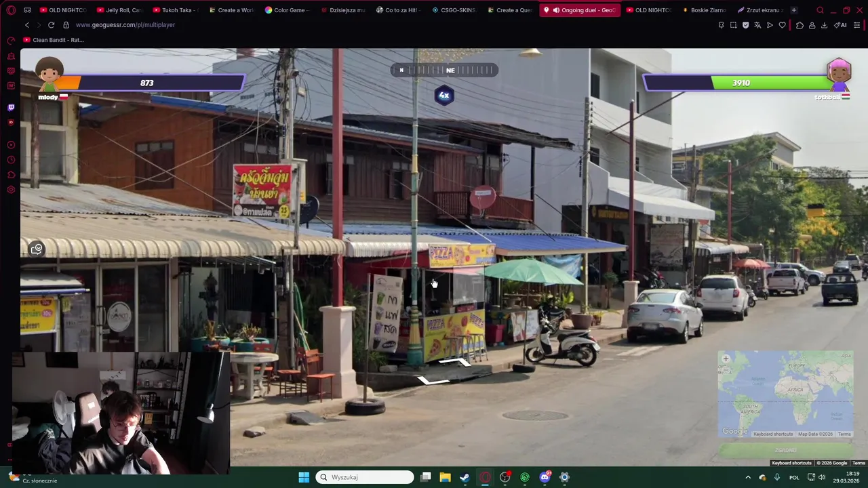Switch to the Dzisiejsza mu tab
This screenshot has height=488, width=868.
point(343,10)
